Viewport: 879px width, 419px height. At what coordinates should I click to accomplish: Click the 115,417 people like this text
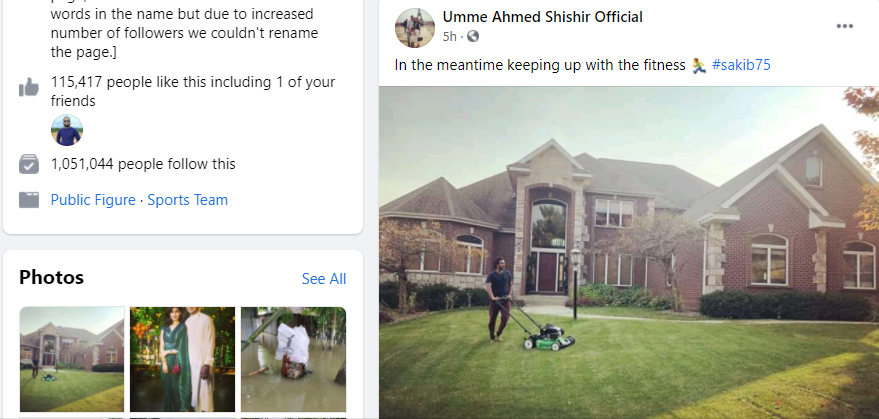click(x=191, y=82)
